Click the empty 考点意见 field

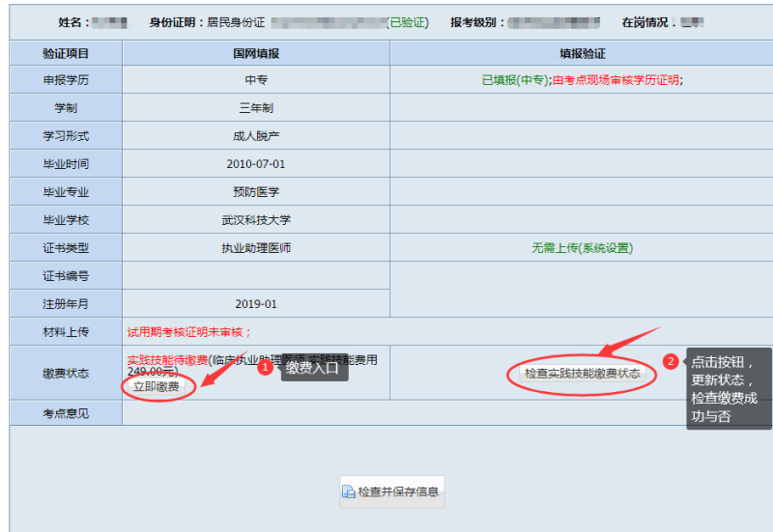(x=444, y=413)
